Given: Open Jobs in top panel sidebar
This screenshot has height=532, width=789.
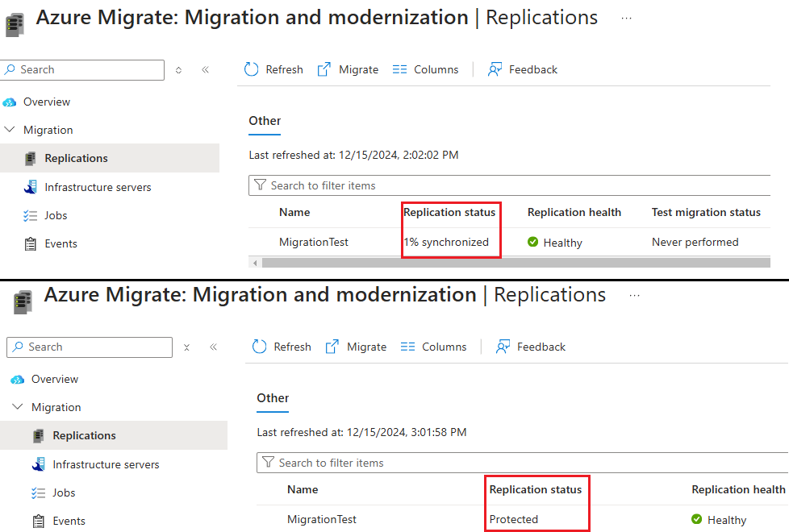Looking at the screenshot, I should [56, 215].
